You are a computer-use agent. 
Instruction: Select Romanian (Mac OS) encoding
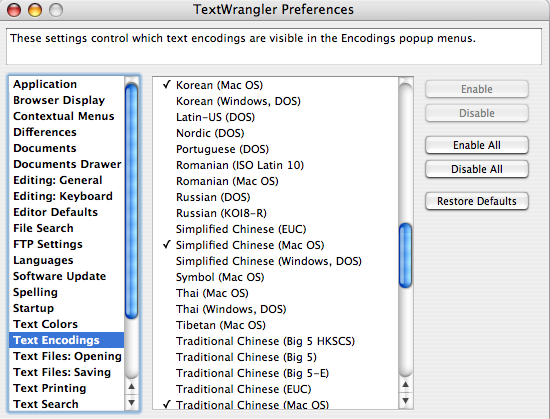coord(276,181)
